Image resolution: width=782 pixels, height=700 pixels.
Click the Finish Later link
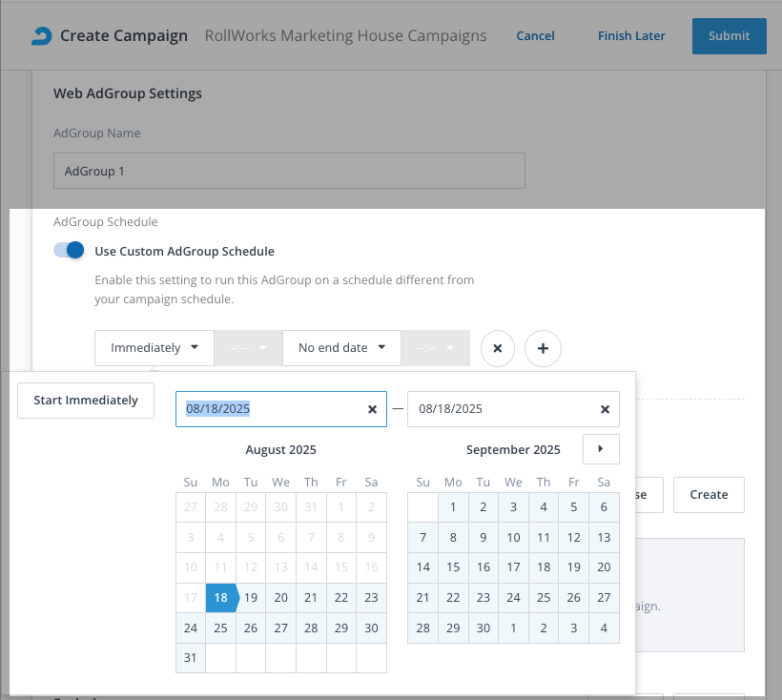(x=631, y=36)
